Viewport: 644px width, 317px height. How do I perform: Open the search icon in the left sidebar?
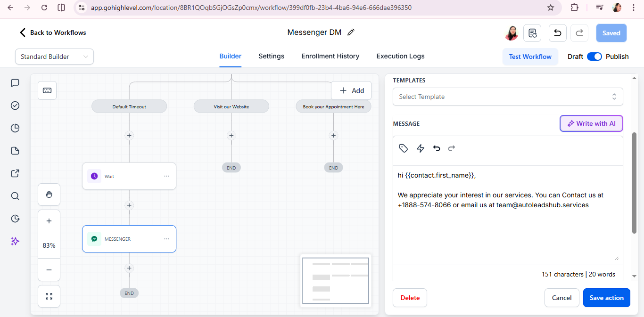point(15,196)
